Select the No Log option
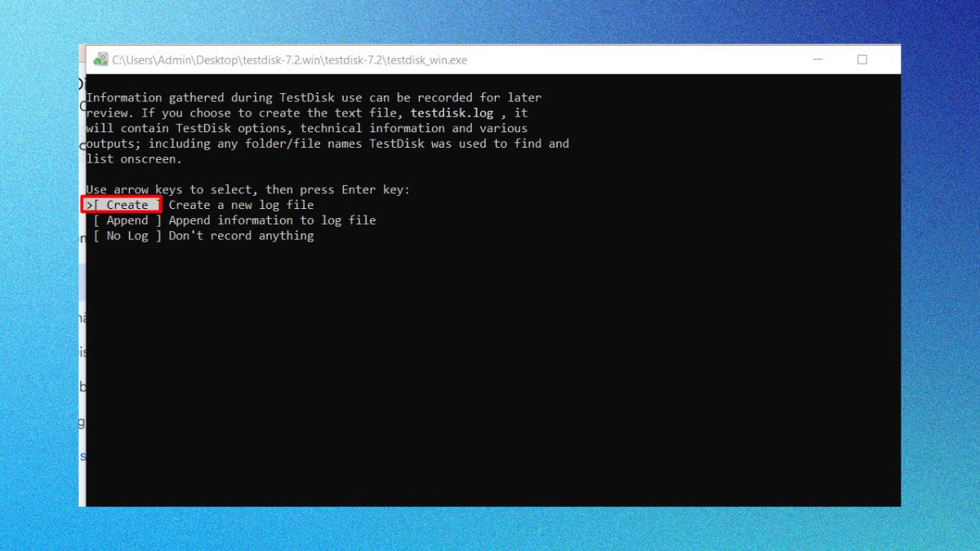980x551 pixels. pyautogui.click(x=127, y=236)
